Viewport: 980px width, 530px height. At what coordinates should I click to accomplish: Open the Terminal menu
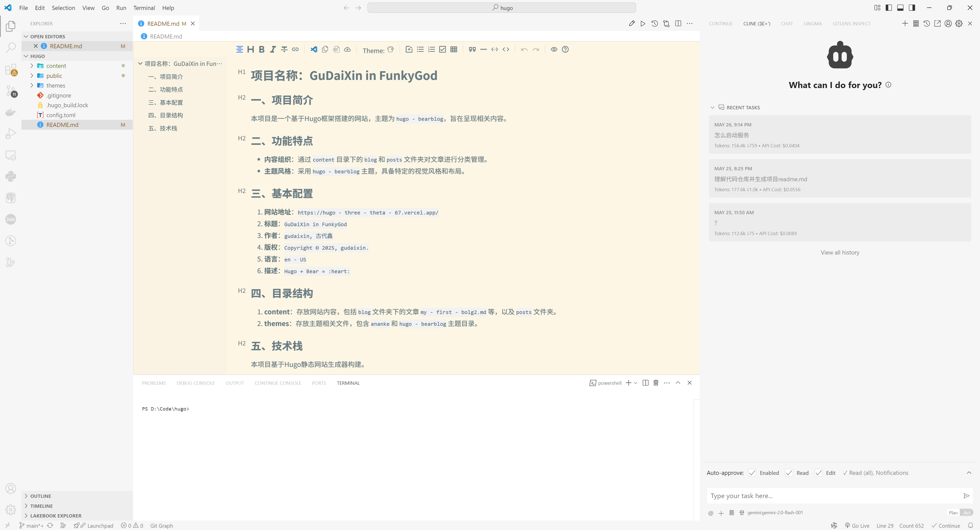(x=144, y=8)
